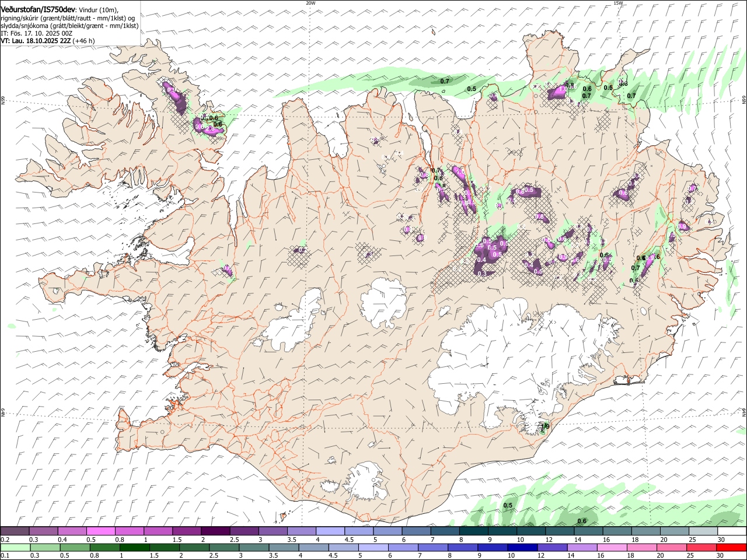The image size is (747, 560).
Task: Click the Veðurstofan/IS750dev title text
Action: (x=38, y=9)
